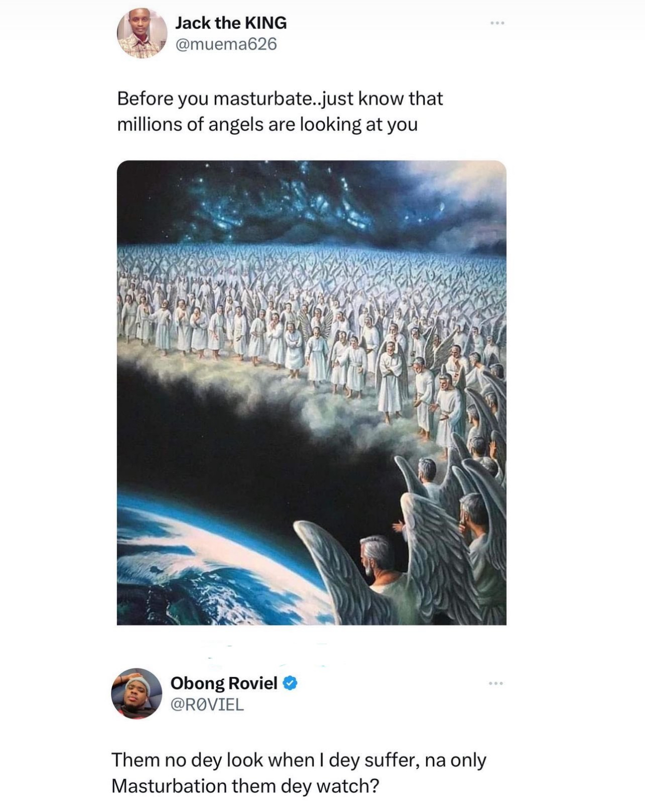
Task: Open the attached painting of angels in full view
Action: (x=311, y=393)
